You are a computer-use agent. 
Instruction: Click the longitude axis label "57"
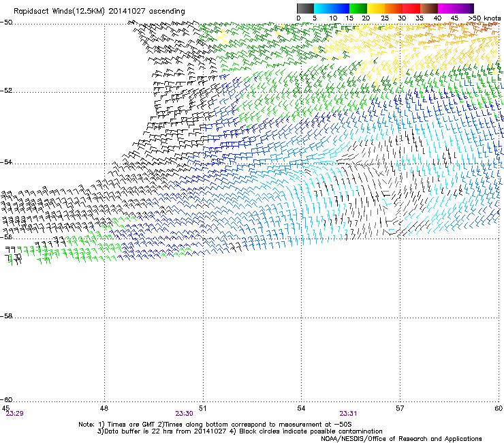(x=400, y=408)
